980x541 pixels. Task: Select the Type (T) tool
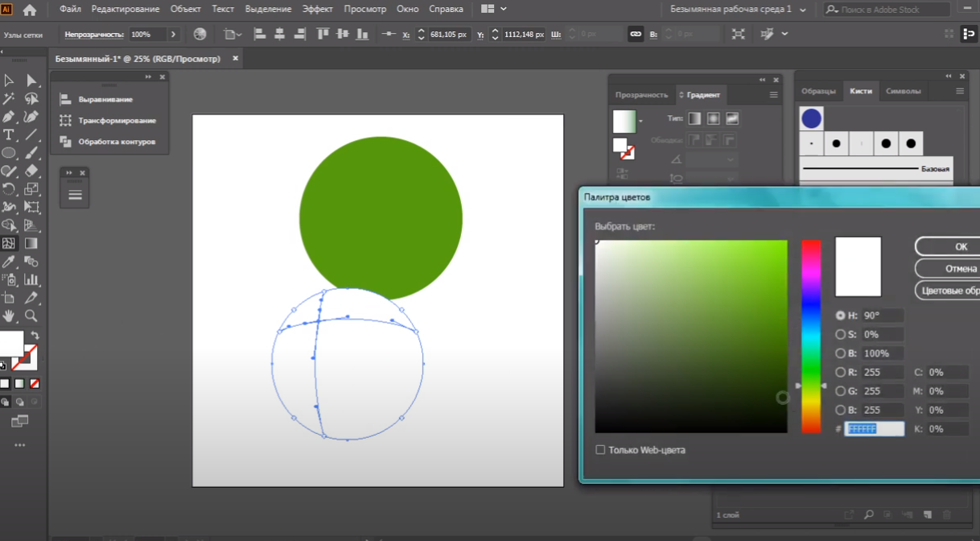[9, 134]
